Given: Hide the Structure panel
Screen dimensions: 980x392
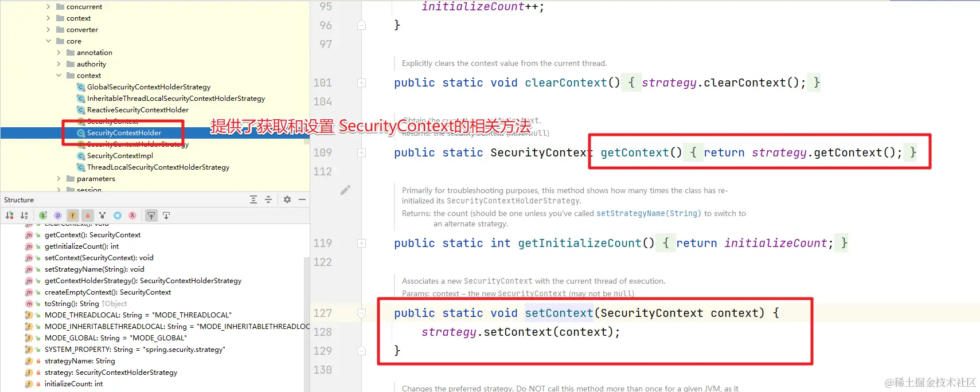Looking at the screenshot, I should [x=302, y=199].
